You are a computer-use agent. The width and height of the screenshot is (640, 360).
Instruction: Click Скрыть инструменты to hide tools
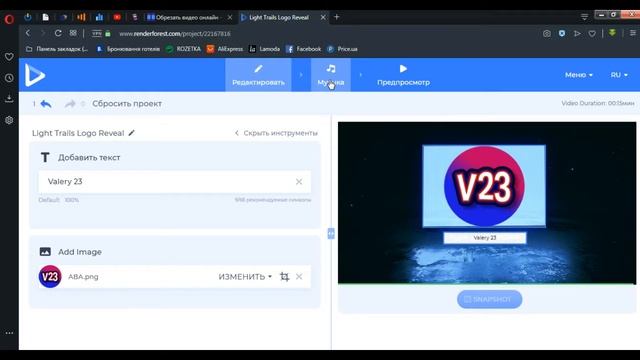coord(276,133)
